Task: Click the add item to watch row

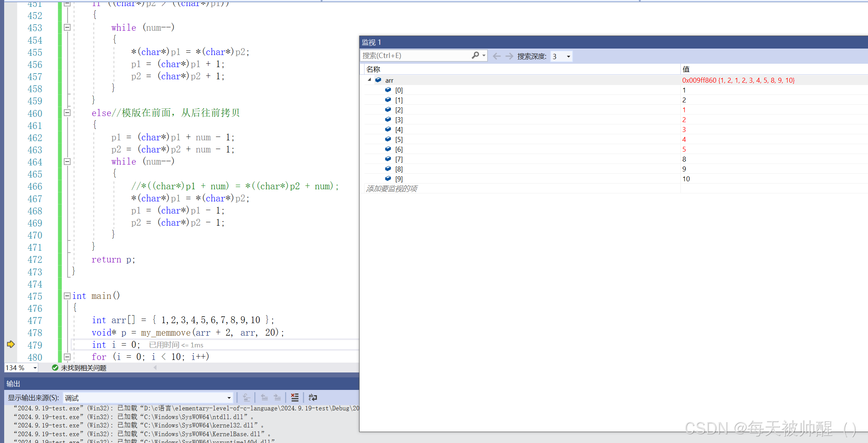Action: tap(391, 189)
